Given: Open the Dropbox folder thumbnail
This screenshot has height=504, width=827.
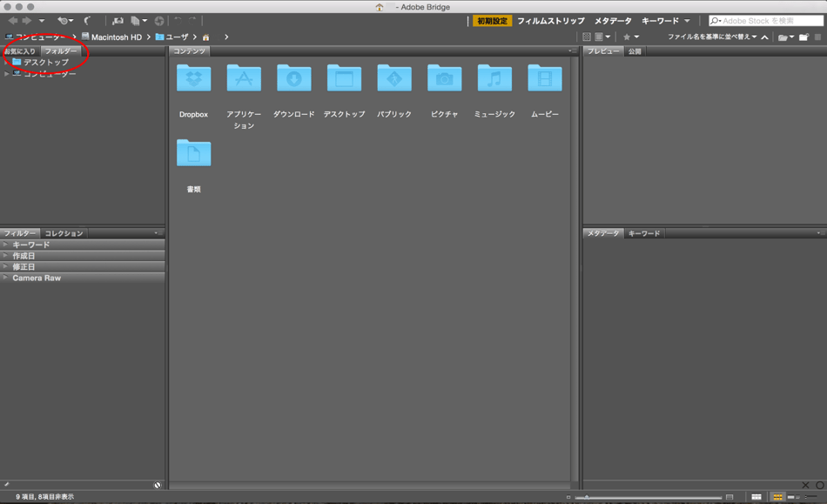Looking at the screenshot, I should 193,79.
